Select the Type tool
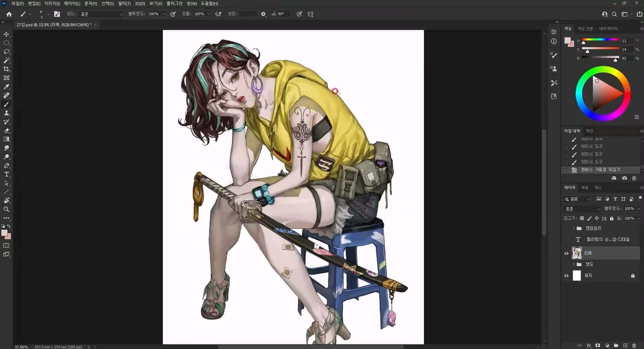Viewport: 644px width, 349px height. coord(6,174)
